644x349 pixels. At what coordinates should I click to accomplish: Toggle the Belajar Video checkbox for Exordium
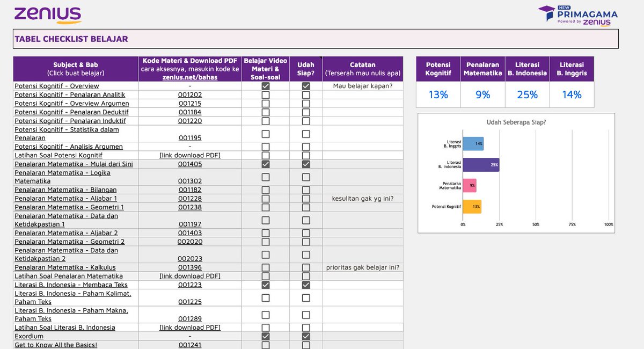click(265, 336)
